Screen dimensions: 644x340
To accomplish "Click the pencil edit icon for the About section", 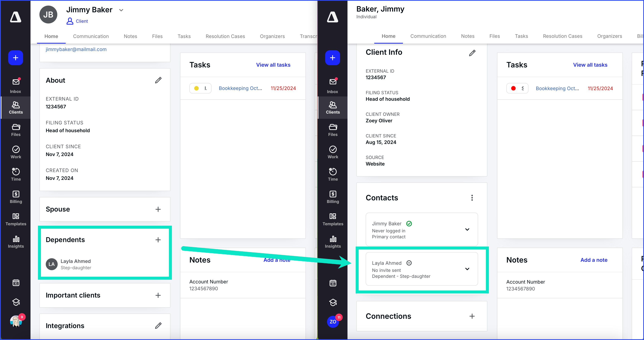I will [158, 80].
